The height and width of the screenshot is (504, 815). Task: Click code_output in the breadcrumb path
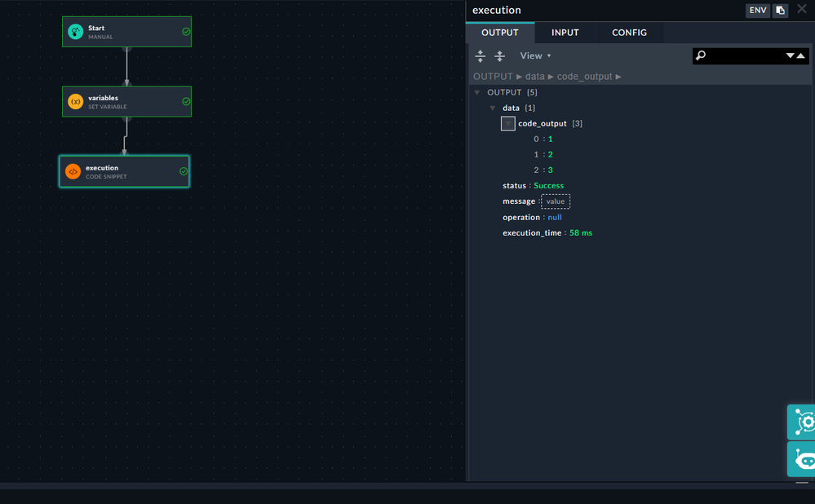click(585, 77)
